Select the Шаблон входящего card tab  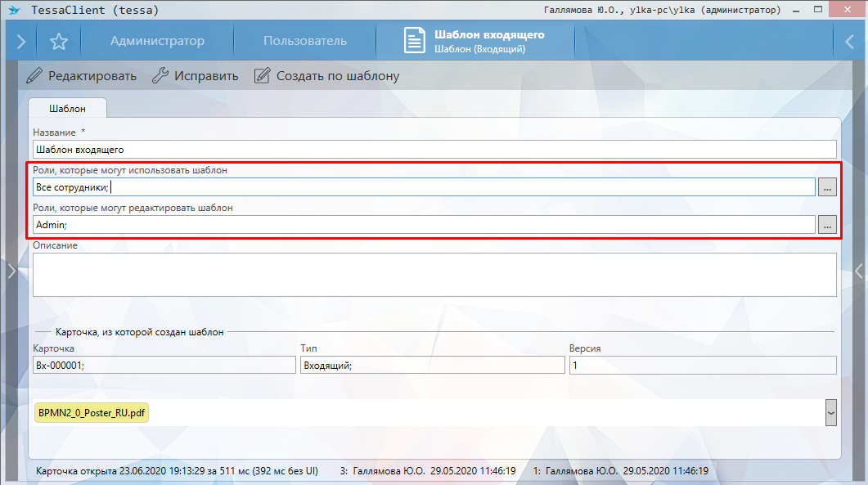pos(475,41)
